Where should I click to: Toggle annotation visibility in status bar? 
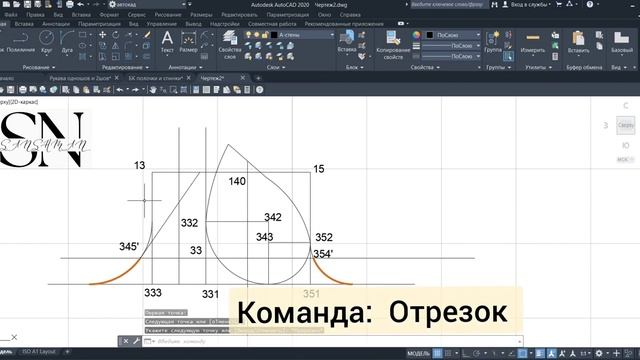[x=551, y=353]
